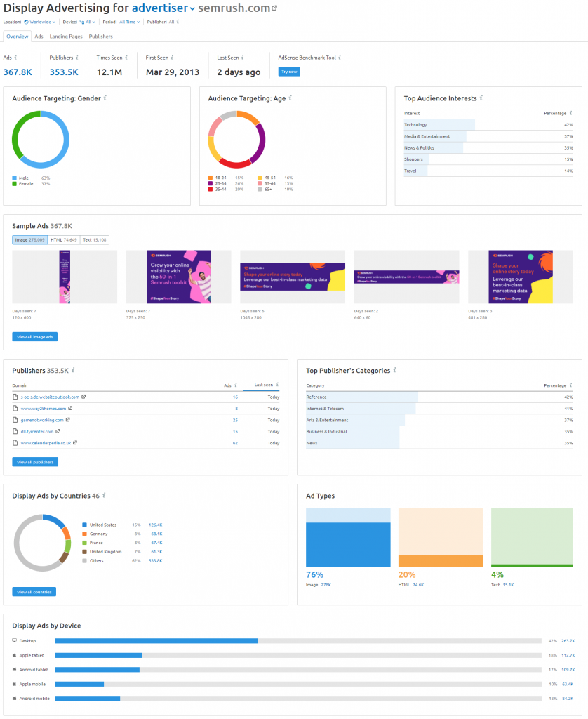Open the 278K Image ad type link
Viewport: 588px width, 719px height.
[326, 585]
